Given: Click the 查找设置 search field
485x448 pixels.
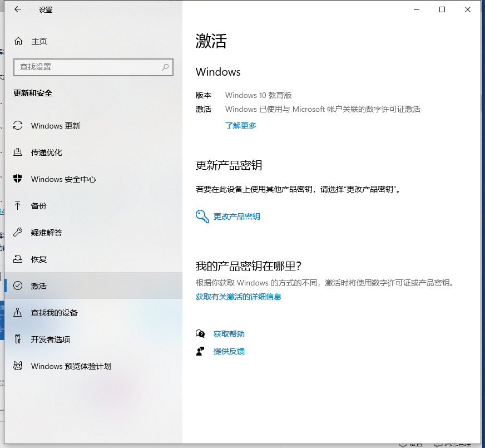Looking at the screenshot, I should pos(86,67).
